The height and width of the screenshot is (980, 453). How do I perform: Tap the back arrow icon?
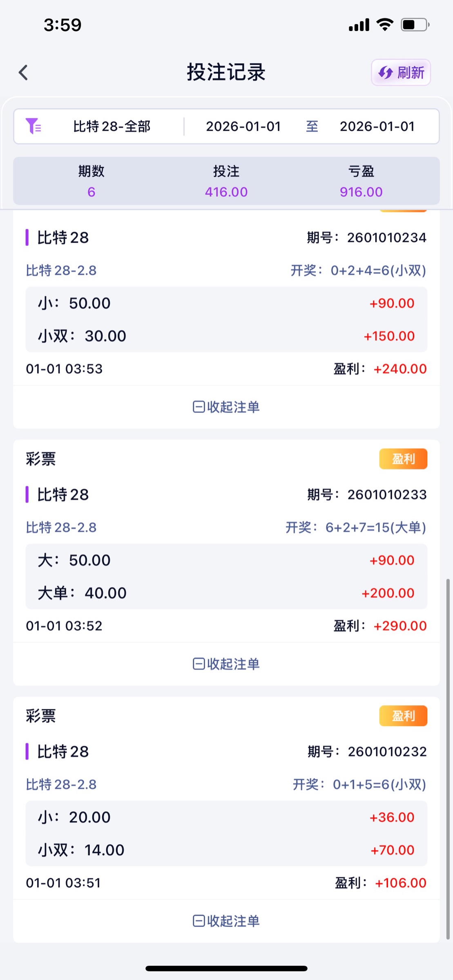click(x=23, y=73)
